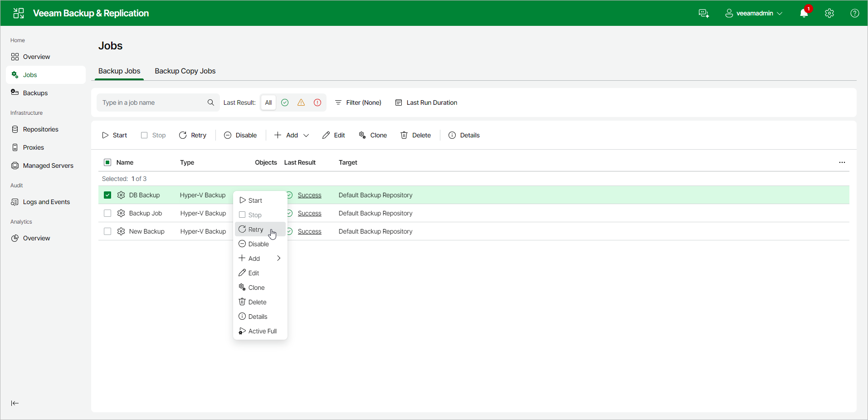
Task: Expand Add submenu in context menu
Action: (x=260, y=259)
